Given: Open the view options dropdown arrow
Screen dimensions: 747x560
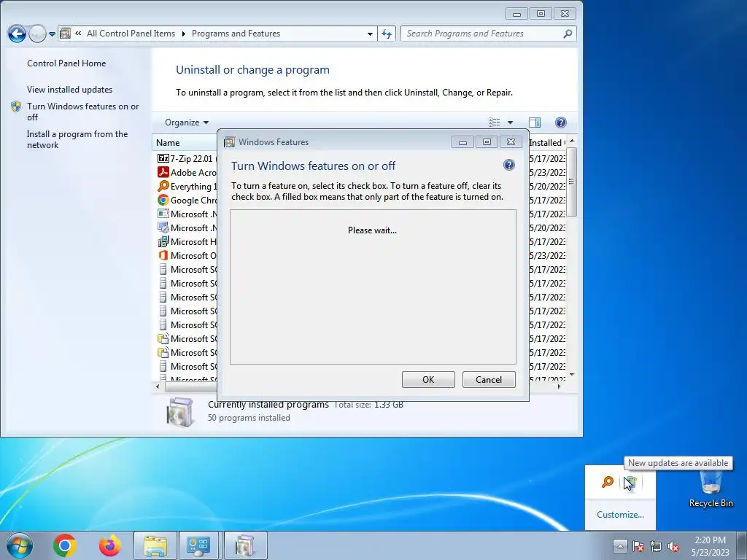Looking at the screenshot, I should [x=510, y=122].
